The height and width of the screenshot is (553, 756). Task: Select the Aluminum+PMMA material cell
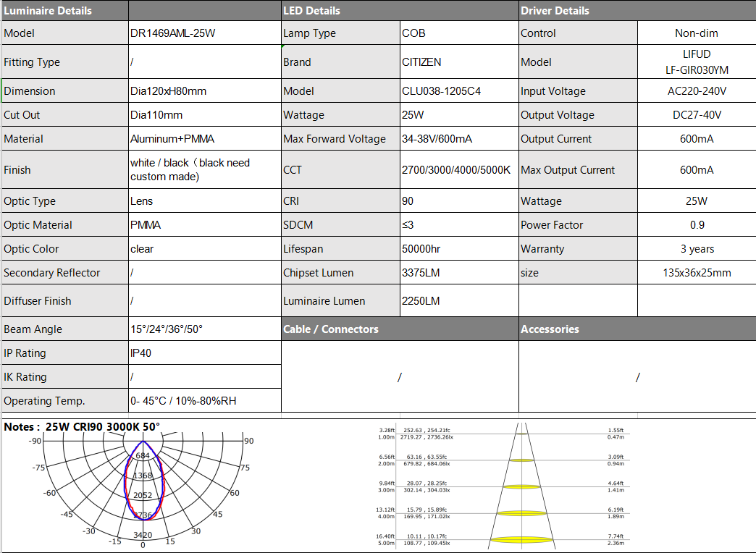[205, 139]
